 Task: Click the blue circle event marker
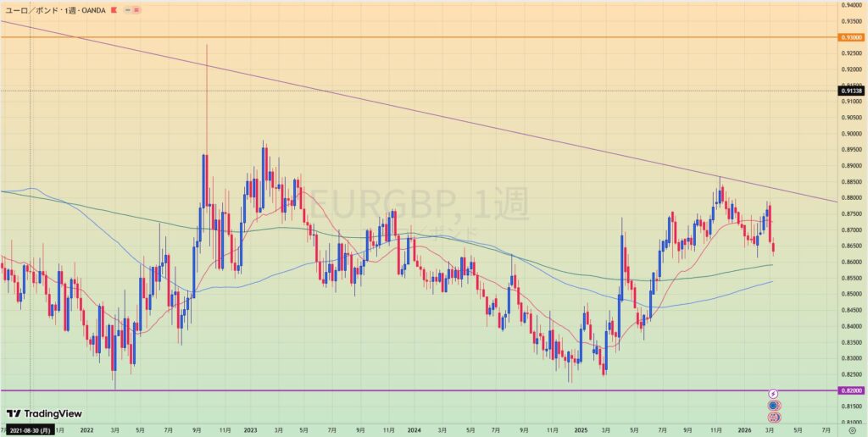click(773, 407)
